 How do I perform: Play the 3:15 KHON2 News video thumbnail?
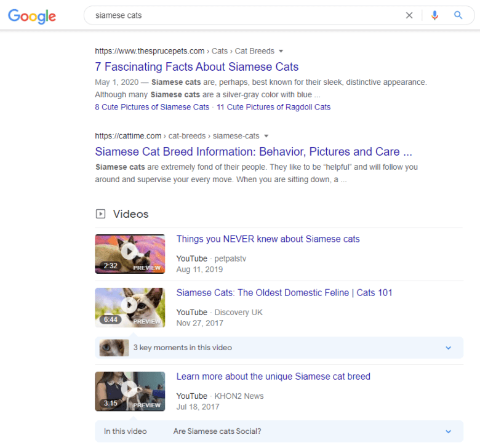130,391
